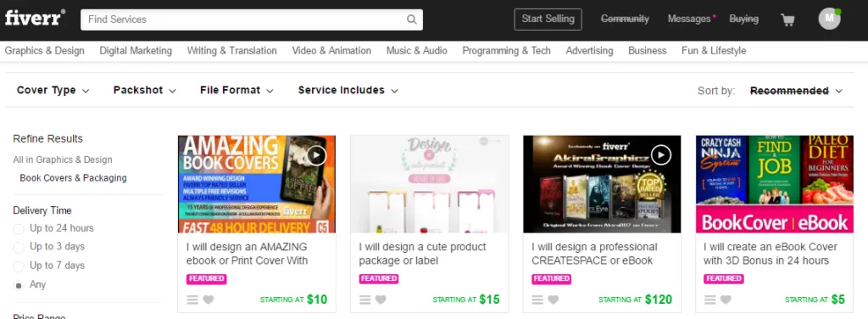Click All in Graphics & Design
The height and width of the screenshot is (319, 868).
(63, 160)
